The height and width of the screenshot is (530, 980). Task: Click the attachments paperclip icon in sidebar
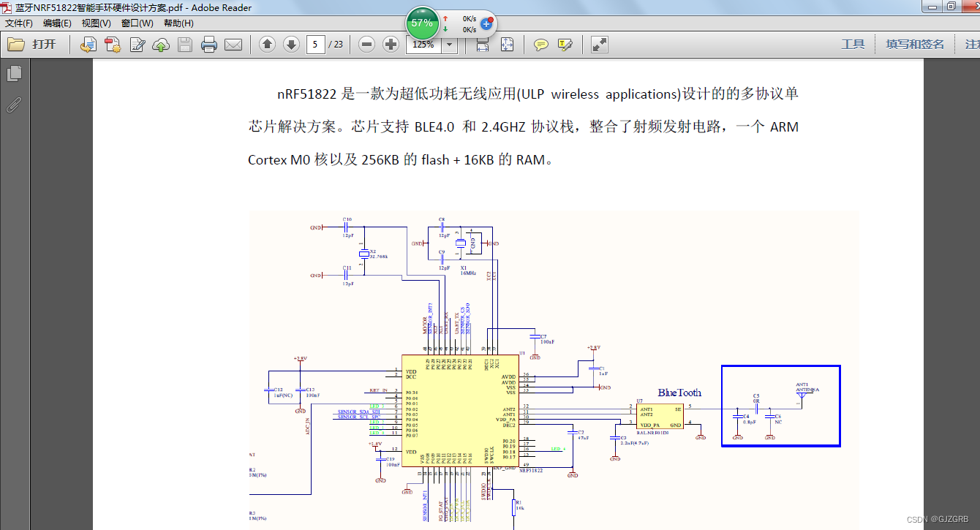[13, 105]
